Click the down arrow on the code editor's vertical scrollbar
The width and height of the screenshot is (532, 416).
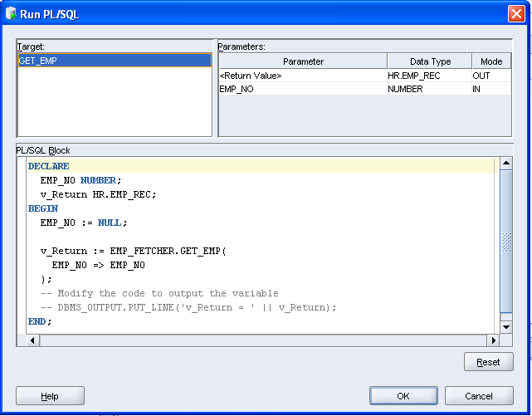[x=506, y=327]
